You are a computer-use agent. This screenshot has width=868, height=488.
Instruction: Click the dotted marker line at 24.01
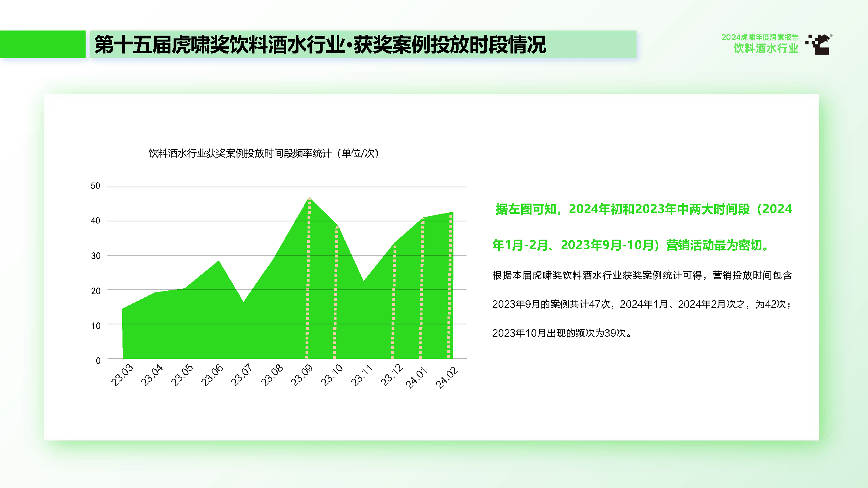[x=422, y=288]
